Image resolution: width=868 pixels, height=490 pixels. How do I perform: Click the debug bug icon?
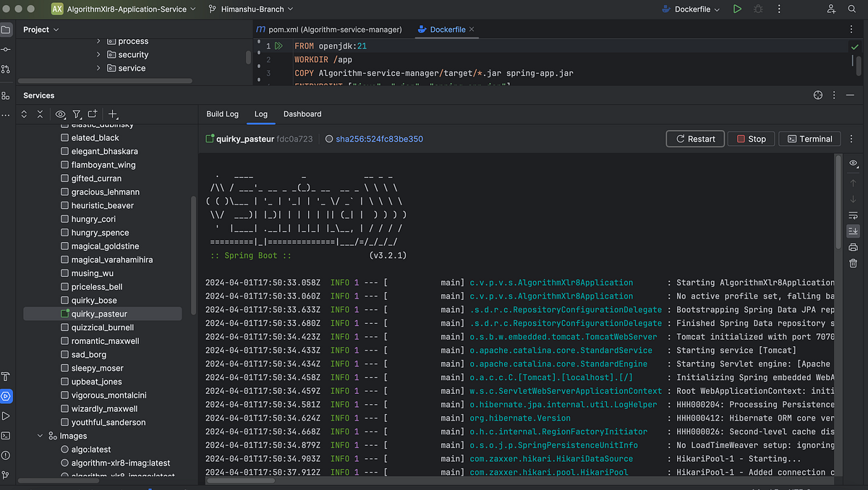pyautogui.click(x=758, y=9)
